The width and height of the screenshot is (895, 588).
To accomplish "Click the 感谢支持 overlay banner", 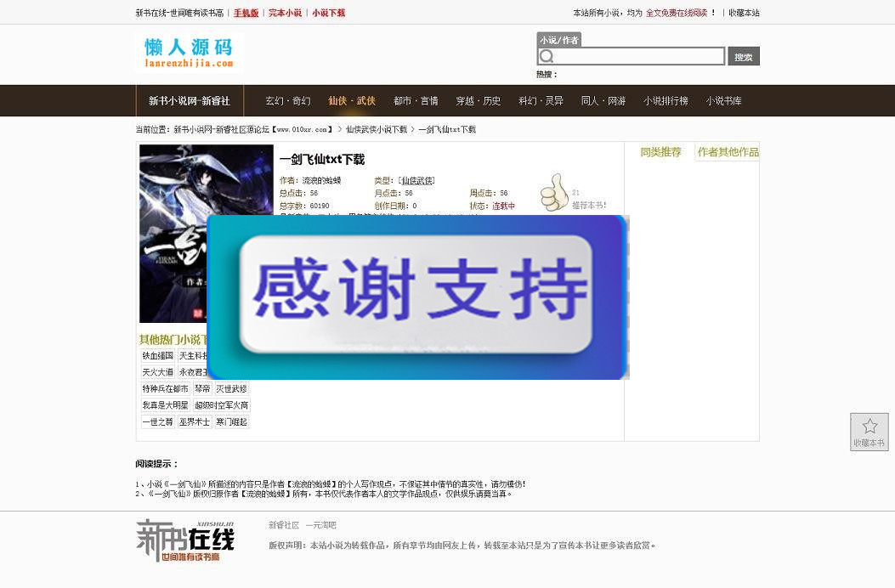I will pos(417,297).
